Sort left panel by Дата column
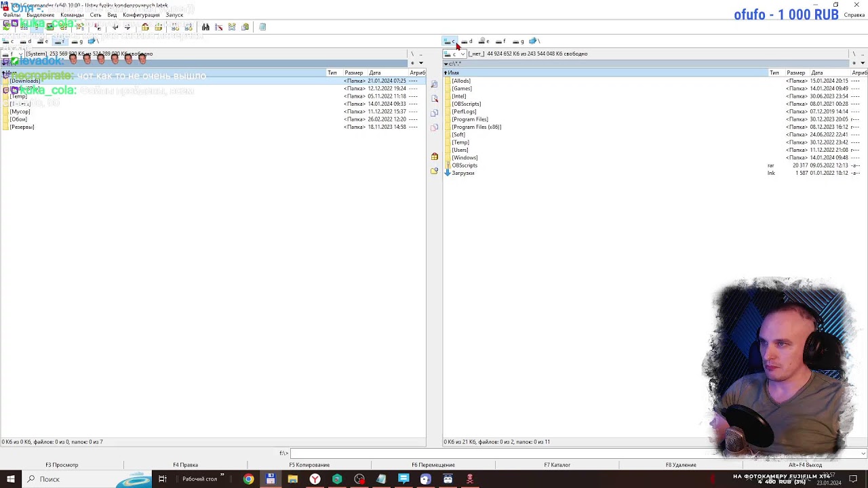868x488 pixels. (x=387, y=73)
